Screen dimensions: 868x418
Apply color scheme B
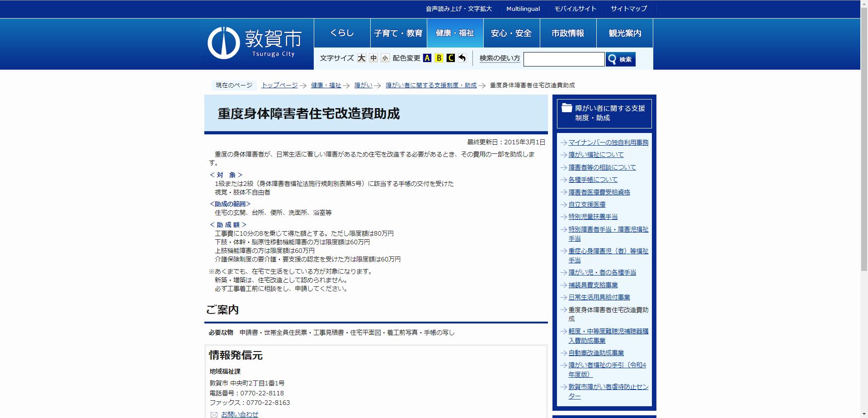(439, 58)
